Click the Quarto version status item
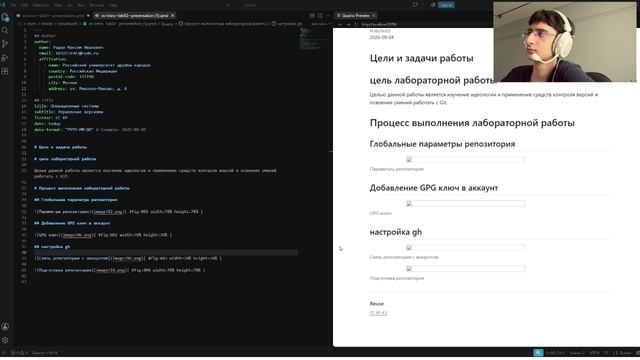This screenshot has height=360, width=640. pos(44,353)
